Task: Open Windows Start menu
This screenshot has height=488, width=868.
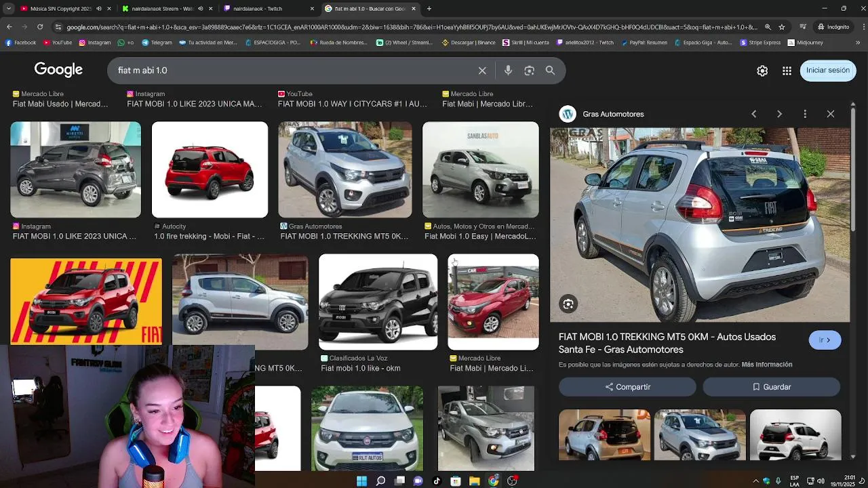Action: click(361, 481)
